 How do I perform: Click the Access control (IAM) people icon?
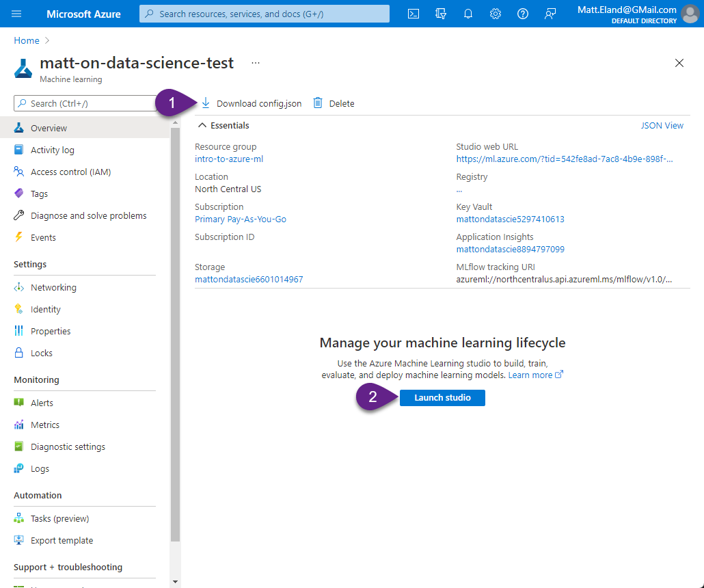(19, 172)
